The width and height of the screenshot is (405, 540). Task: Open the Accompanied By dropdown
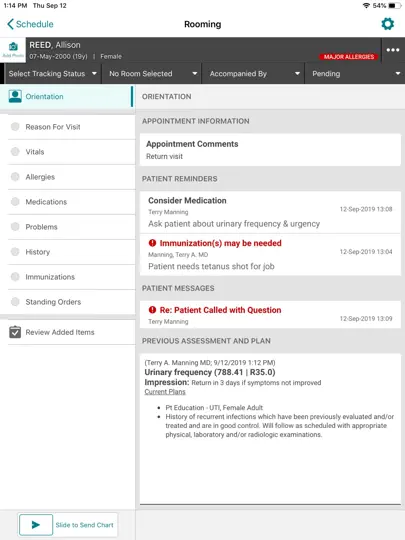coord(253,73)
